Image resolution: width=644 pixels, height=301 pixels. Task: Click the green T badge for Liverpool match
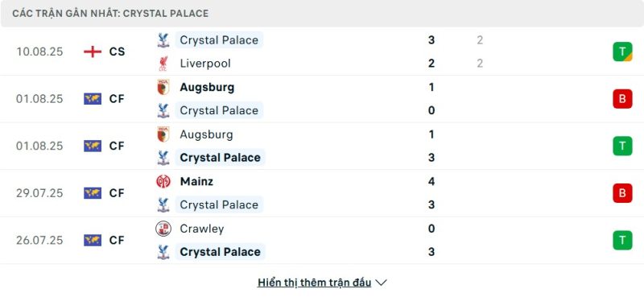click(x=622, y=52)
